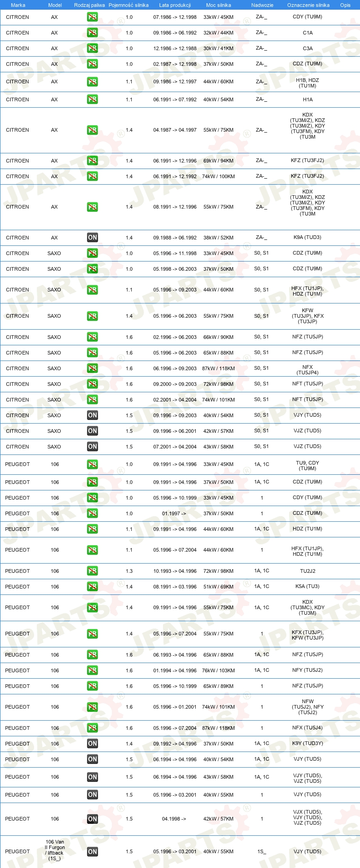This screenshot has width=360, height=868.
Task: Click the Pojemność silnika column header
Action: (129, 5)
